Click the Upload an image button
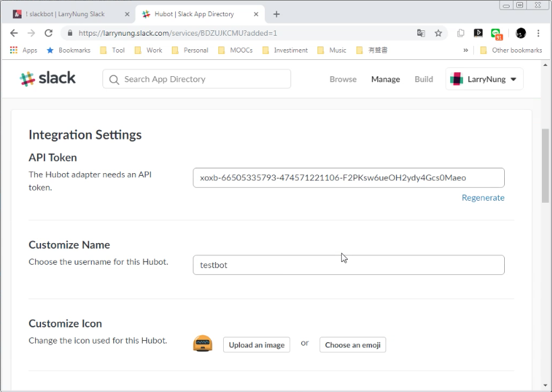The image size is (552, 392). pos(257,345)
